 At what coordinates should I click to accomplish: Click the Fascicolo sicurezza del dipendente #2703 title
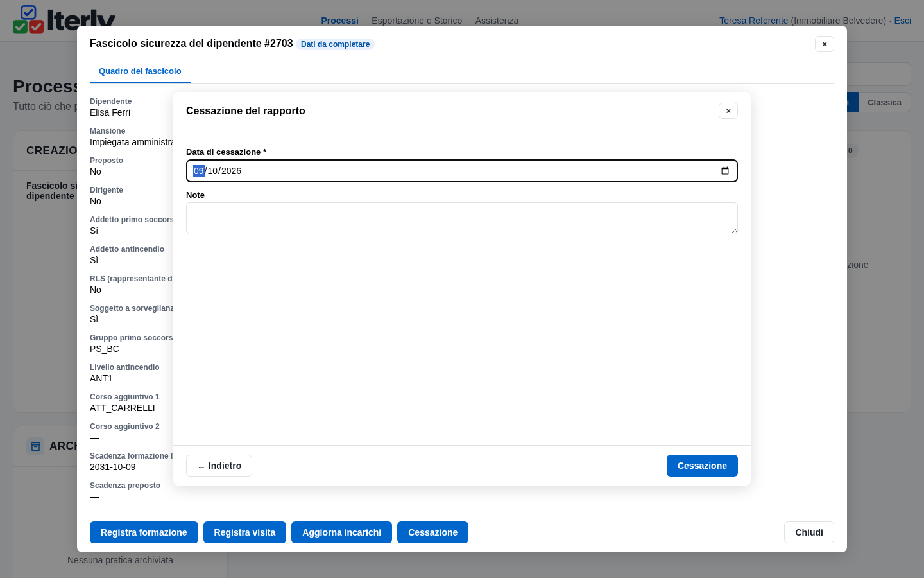(x=191, y=44)
